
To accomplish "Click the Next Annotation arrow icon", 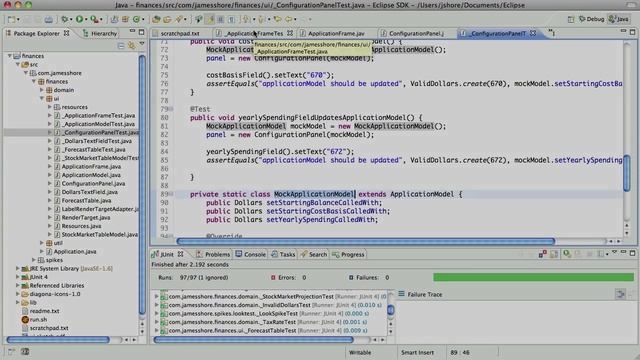I will coord(246,19).
